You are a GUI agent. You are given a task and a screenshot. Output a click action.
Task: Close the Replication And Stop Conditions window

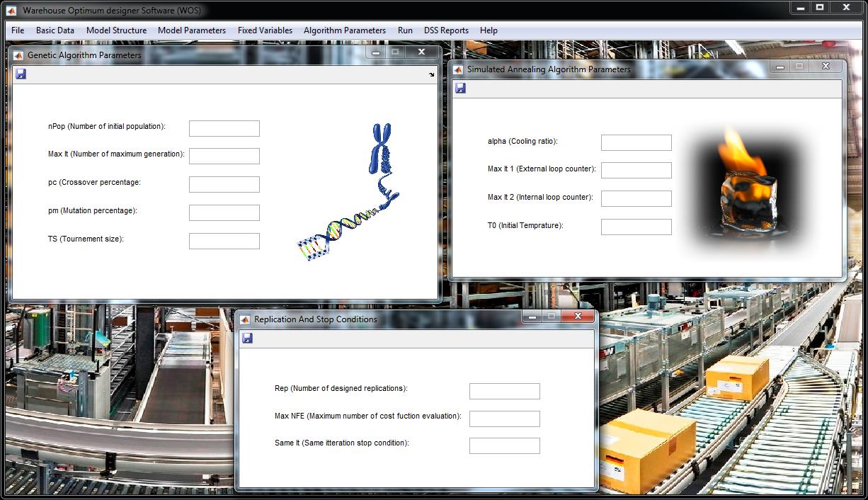pos(578,316)
